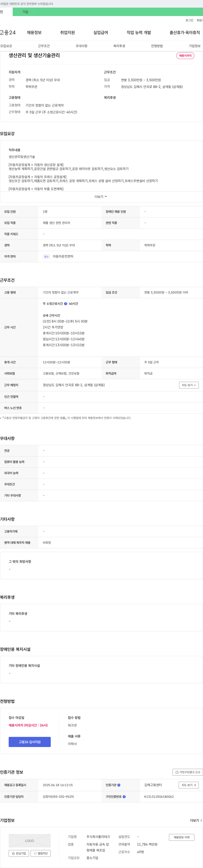Click the deadline text 채용시까지 (마감시간 : 24시)
This screenshot has width=203, height=868.
click(28, 725)
